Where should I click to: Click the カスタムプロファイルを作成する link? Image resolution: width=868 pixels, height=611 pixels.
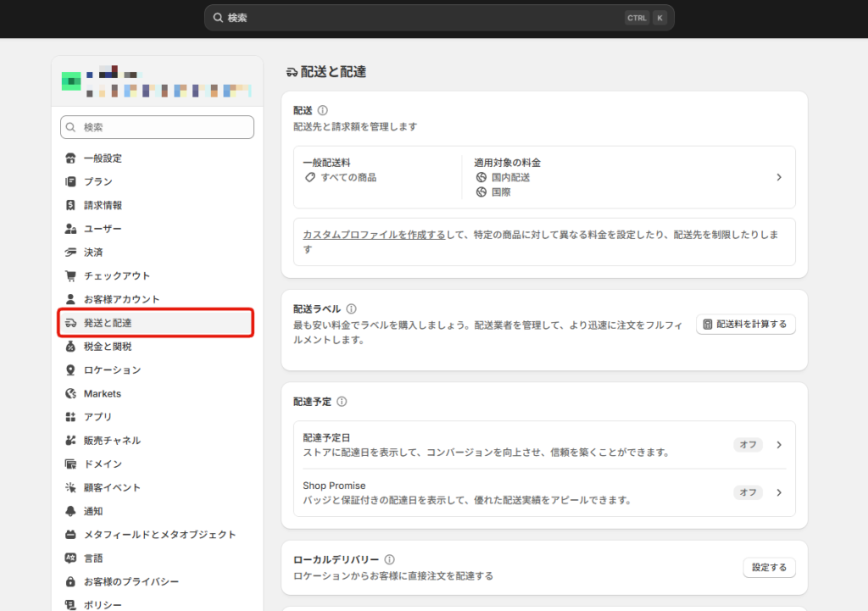pyautogui.click(x=372, y=234)
